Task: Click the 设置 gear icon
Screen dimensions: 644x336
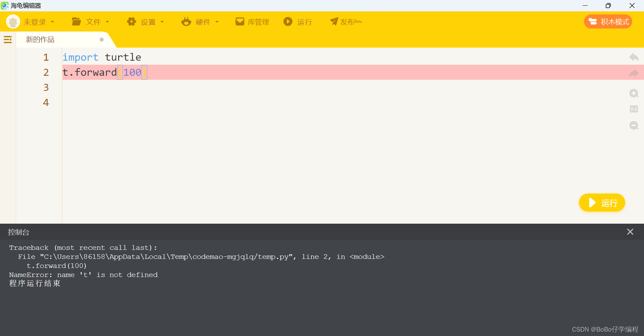Action: tap(132, 22)
